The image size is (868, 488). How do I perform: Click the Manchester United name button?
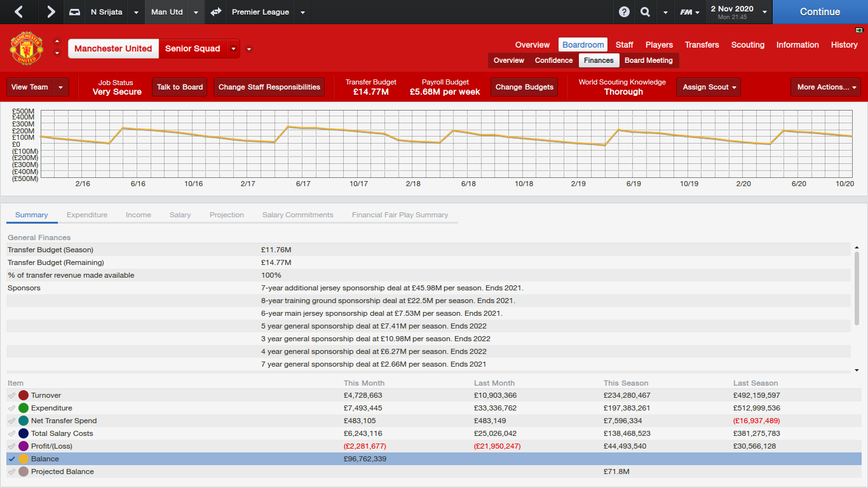pyautogui.click(x=113, y=49)
